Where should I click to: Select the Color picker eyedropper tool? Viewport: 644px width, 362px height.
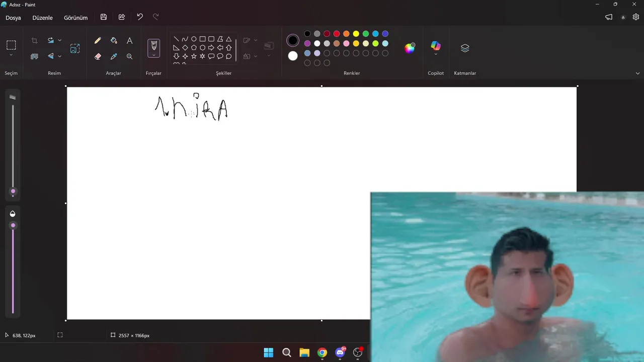[114, 56]
